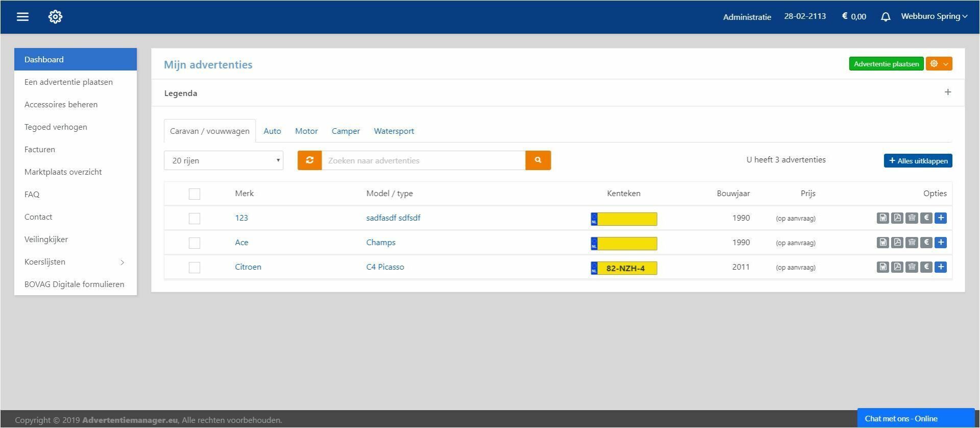Open the Ace brand link
This screenshot has height=428, width=980.
pyautogui.click(x=241, y=243)
